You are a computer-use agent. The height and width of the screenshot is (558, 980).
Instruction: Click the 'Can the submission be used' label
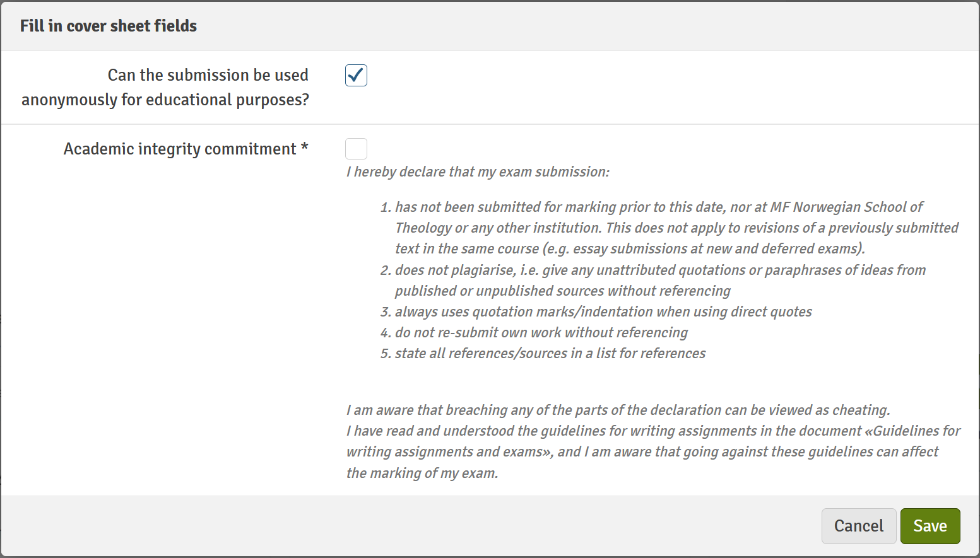[x=208, y=75]
